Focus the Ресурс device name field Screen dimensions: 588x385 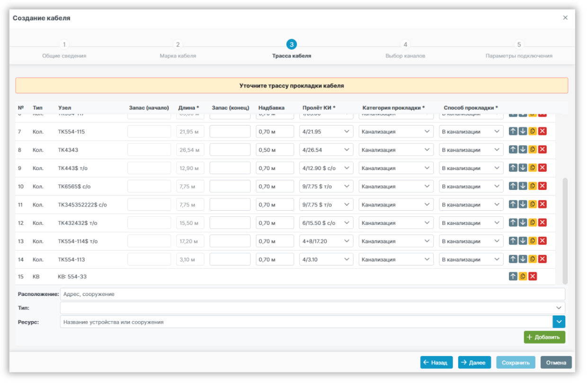[x=306, y=322]
